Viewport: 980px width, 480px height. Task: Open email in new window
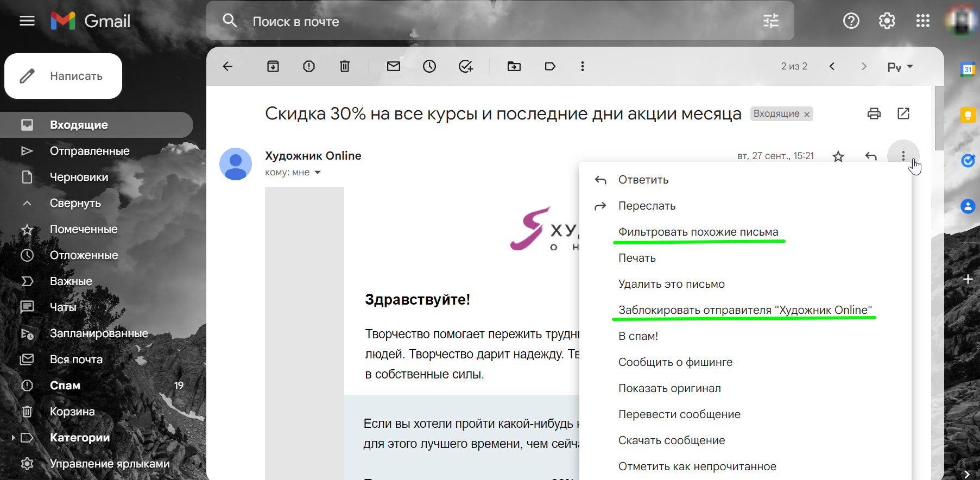click(x=903, y=113)
